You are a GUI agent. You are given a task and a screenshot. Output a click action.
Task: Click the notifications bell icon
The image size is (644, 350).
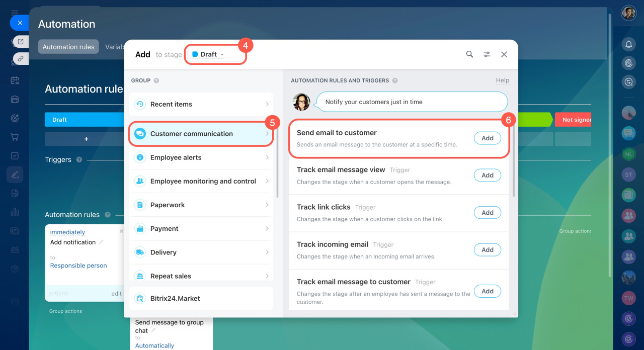click(x=628, y=44)
